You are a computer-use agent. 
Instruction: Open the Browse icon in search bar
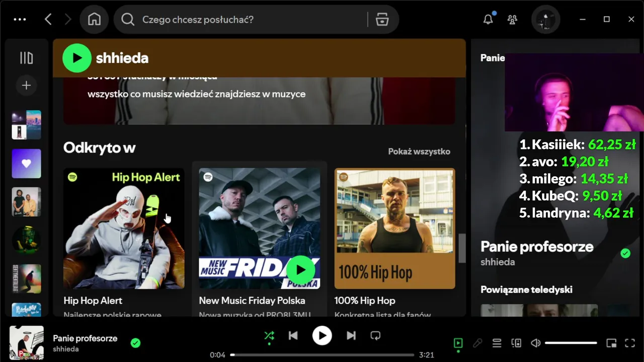tap(382, 19)
